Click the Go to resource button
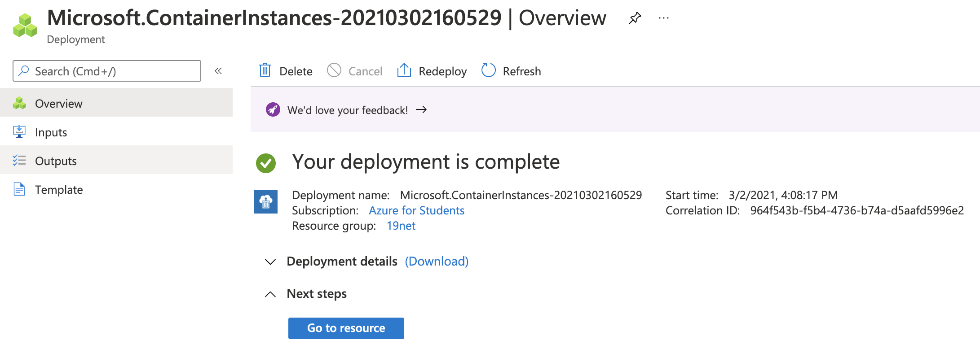This screenshot has height=349, width=980. pyautogui.click(x=346, y=328)
